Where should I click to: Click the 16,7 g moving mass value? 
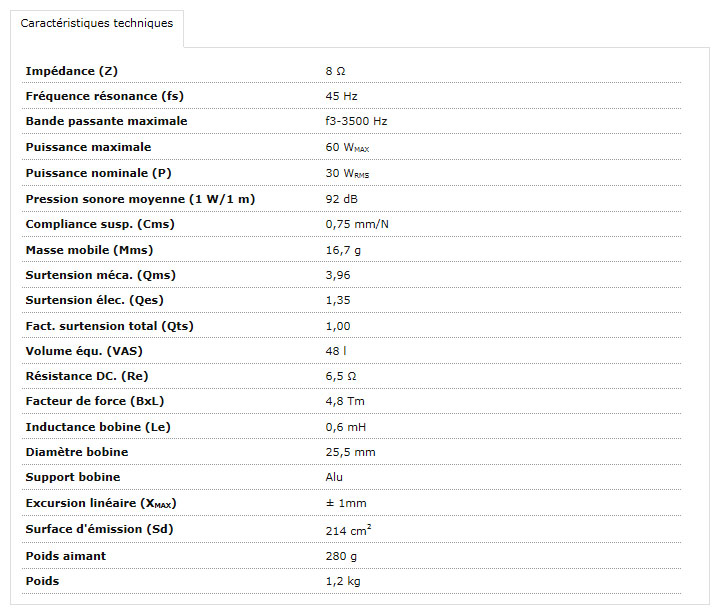point(343,250)
